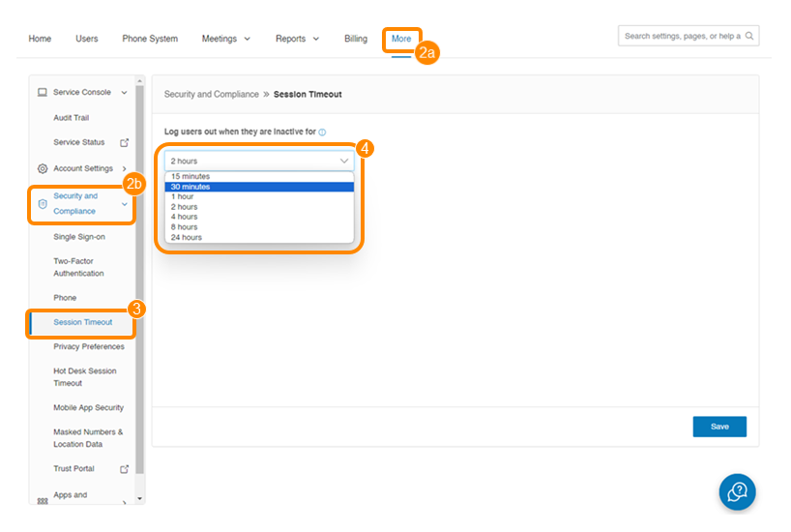The height and width of the screenshot is (532, 791).
Task: Open Service Status external link icon
Action: tap(124, 142)
